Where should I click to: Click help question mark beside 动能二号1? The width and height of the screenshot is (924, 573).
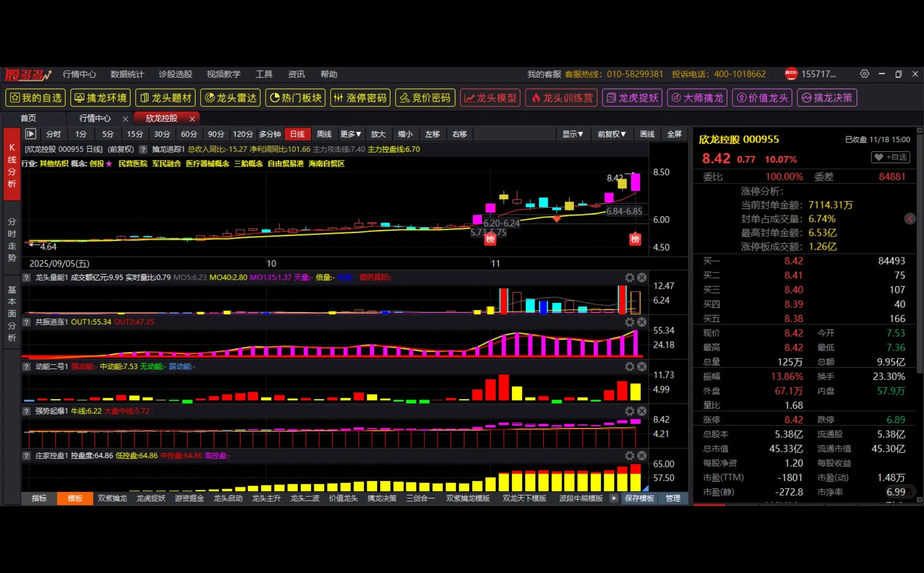pyautogui.click(x=27, y=367)
